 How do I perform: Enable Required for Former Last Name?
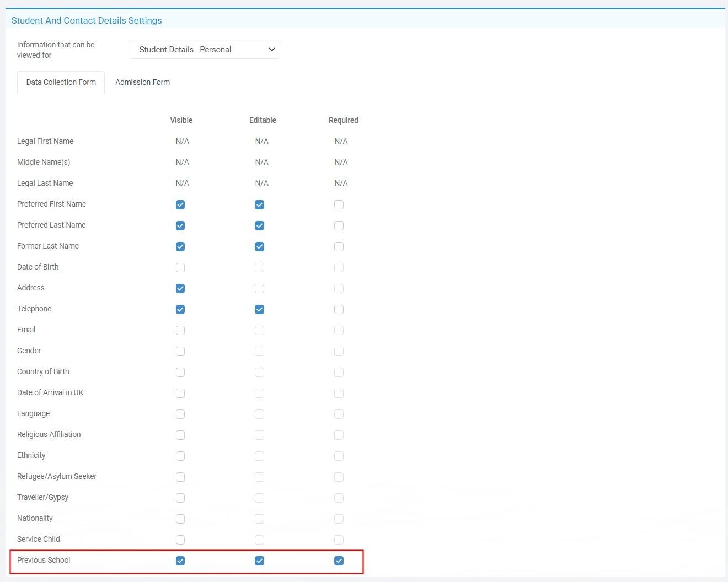tap(339, 246)
